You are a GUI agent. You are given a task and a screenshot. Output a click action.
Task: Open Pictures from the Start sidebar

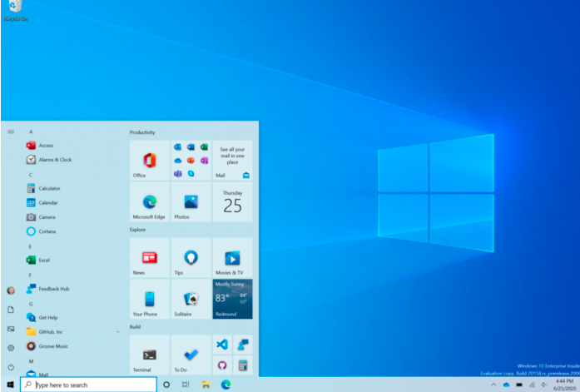pyautogui.click(x=11, y=329)
